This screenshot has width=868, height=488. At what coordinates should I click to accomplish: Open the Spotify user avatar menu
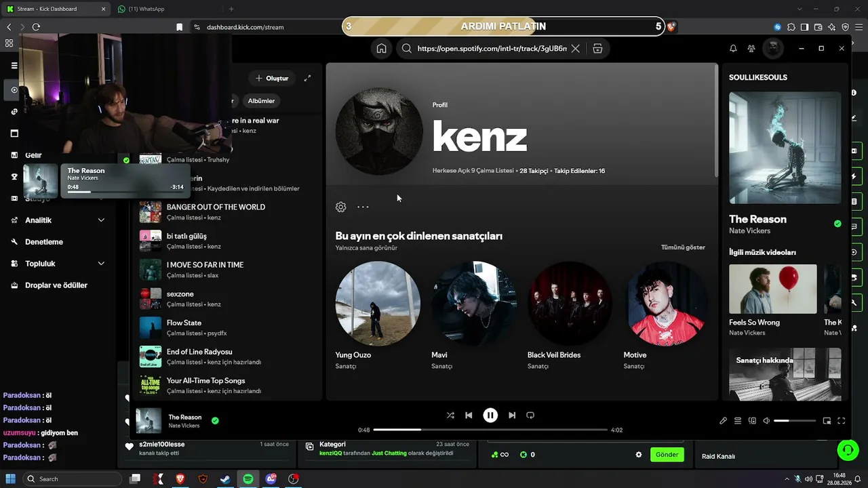pos(773,49)
